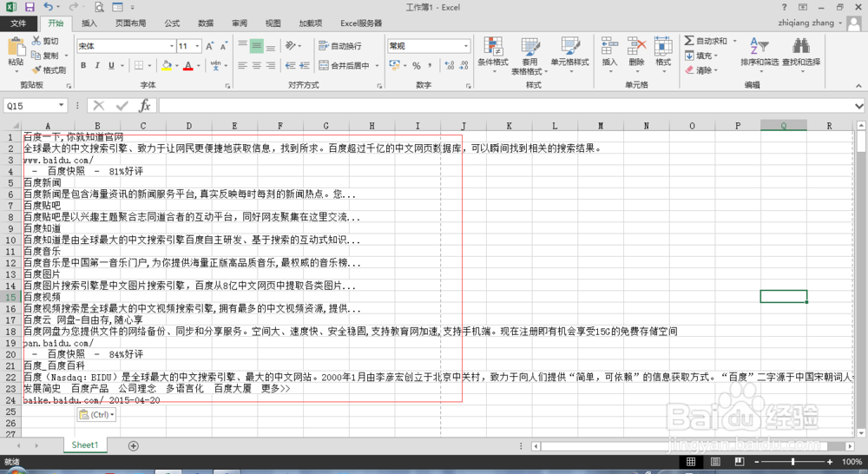Viewport: 868px width, 474px height.
Task: Click the zoom slider handle
Action: pyautogui.click(x=792, y=461)
